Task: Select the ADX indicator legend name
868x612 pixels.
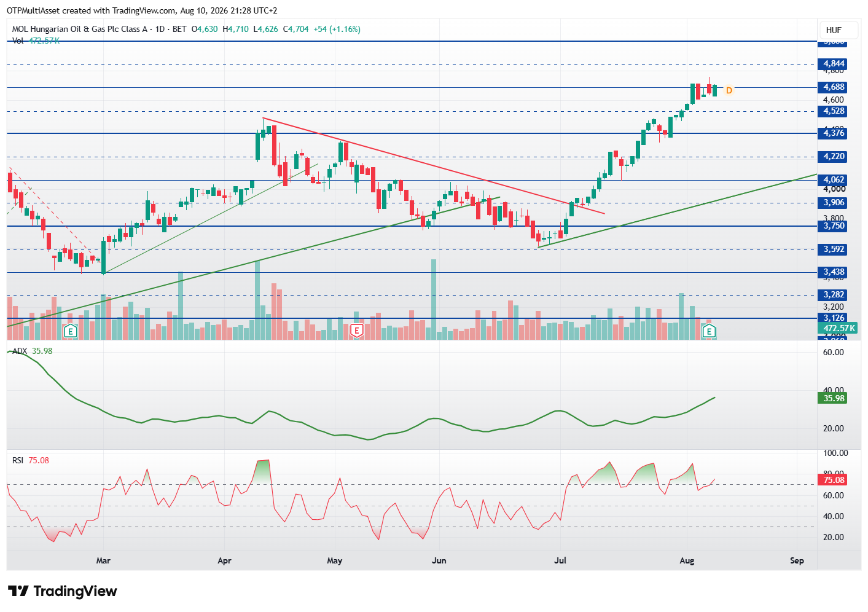Action: [x=20, y=351]
